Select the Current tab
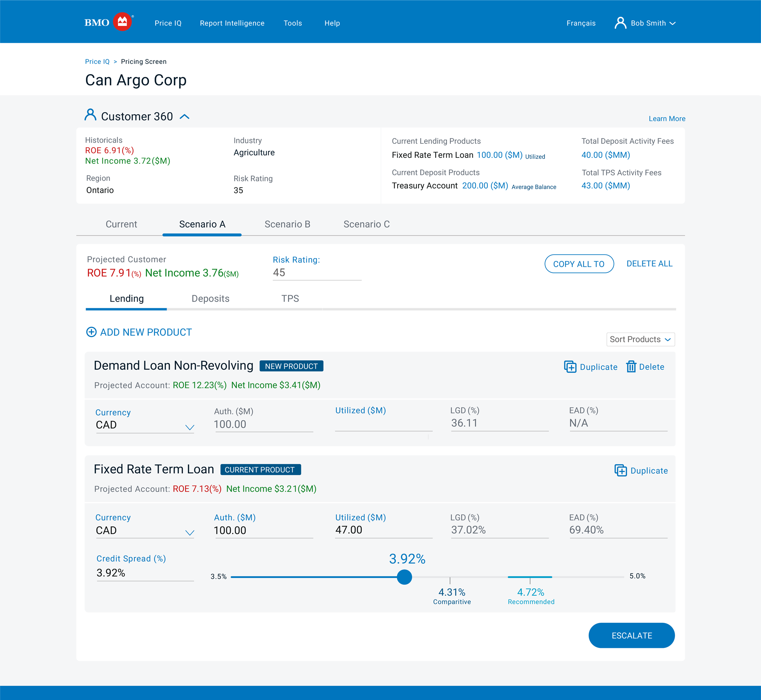761x700 pixels. tap(121, 224)
